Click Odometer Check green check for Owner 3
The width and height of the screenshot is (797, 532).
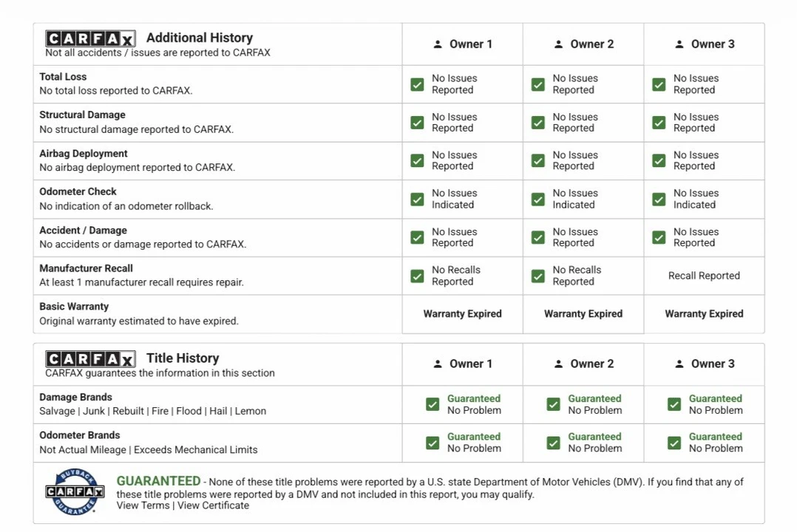pyautogui.click(x=659, y=199)
